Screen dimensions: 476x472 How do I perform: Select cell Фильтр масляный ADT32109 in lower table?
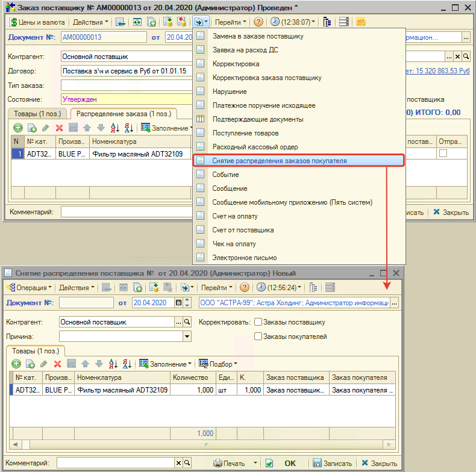(x=122, y=390)
